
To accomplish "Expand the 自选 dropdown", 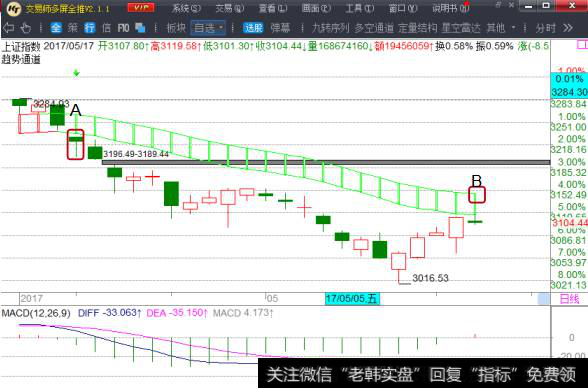I will (x=208, y=28).
